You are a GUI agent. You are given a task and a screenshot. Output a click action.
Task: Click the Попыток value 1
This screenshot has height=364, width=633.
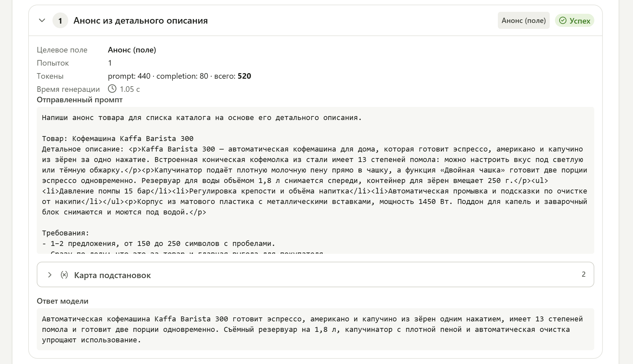[110, 63]
